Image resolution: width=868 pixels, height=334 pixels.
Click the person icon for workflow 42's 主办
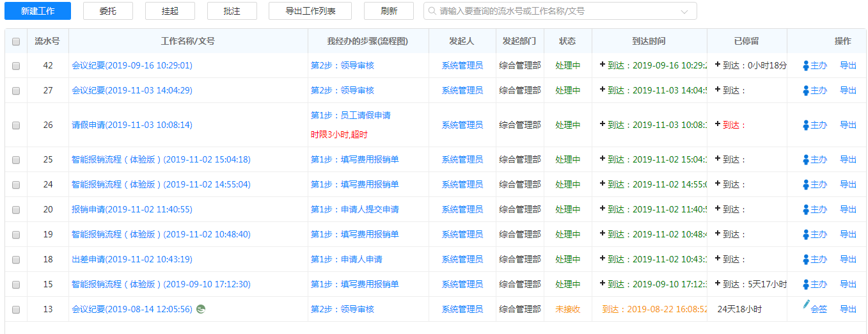(x=806, y=66)
